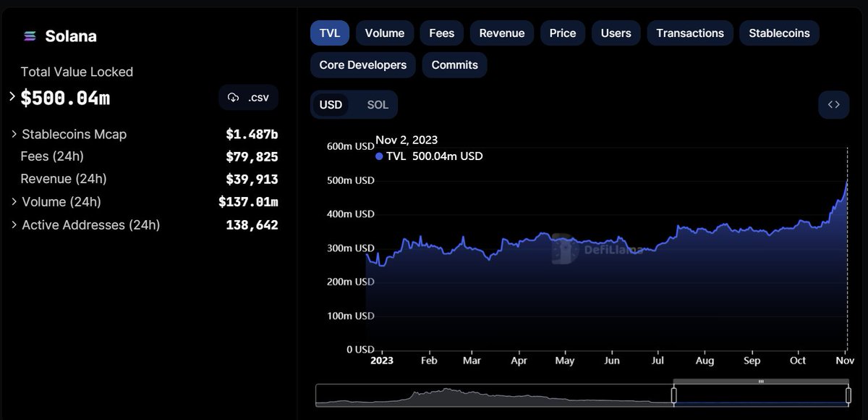Select the TVL chart tab
The width and height of the screenshot is (868, 420).
[x=330, y=33]
